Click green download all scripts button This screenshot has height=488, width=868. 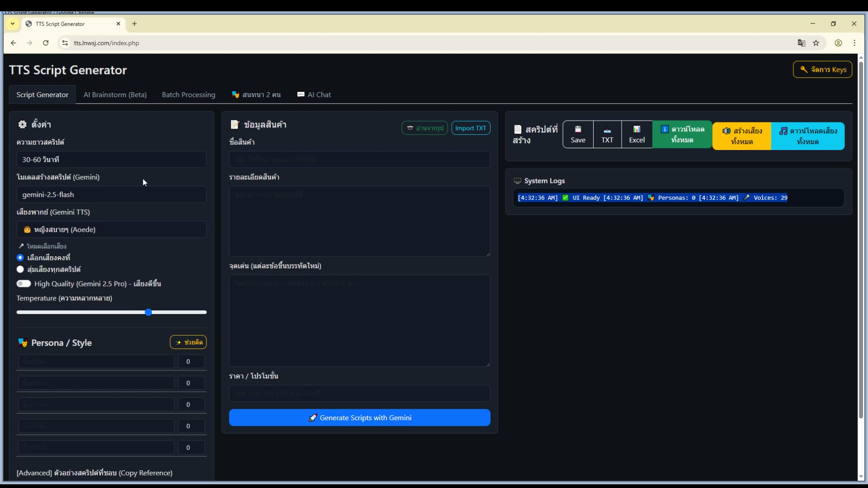[682, 134]
